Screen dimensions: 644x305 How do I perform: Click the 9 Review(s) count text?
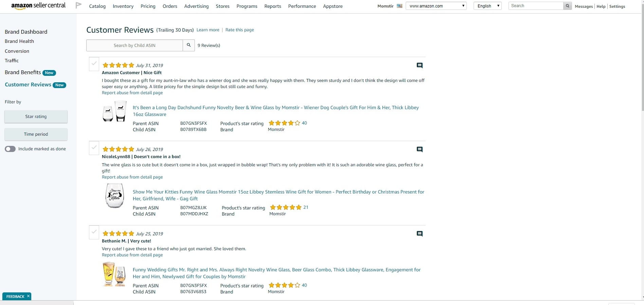(209, 46)
